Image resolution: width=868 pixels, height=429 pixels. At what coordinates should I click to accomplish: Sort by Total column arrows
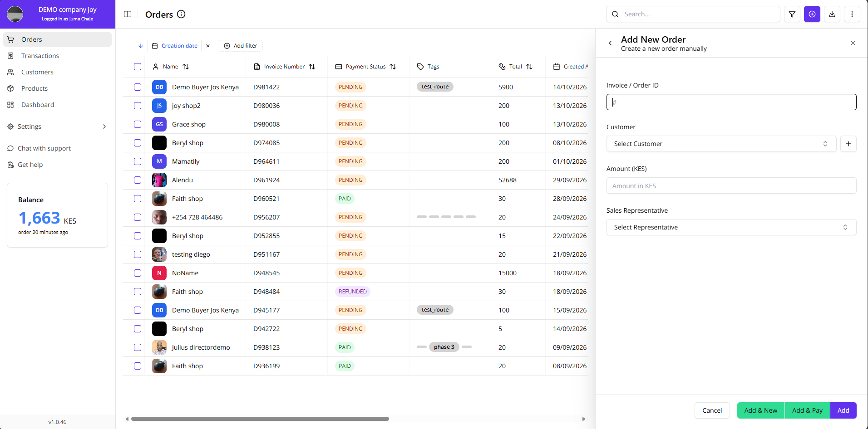[529, 67]
